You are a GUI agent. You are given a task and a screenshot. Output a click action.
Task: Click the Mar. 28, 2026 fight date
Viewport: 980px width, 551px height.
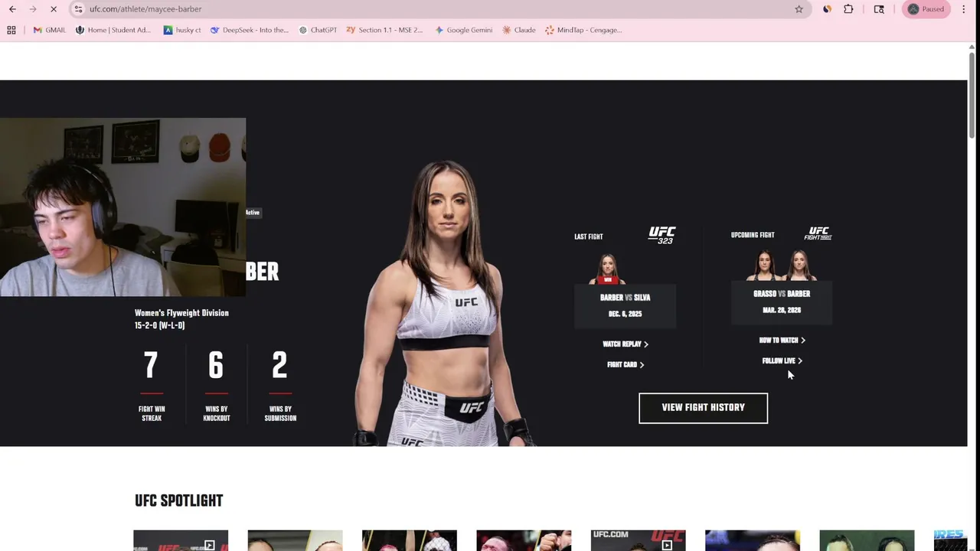[782, 311]
